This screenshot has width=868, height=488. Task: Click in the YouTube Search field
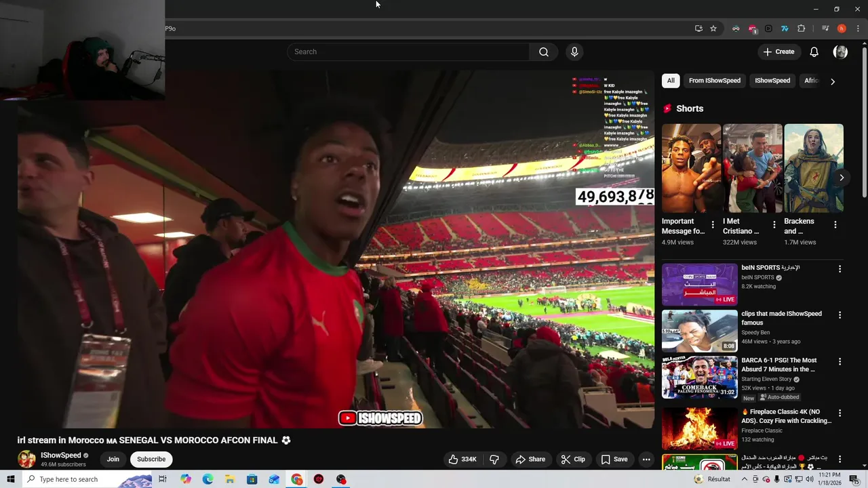pyautogui.click(x=408, y=52)
